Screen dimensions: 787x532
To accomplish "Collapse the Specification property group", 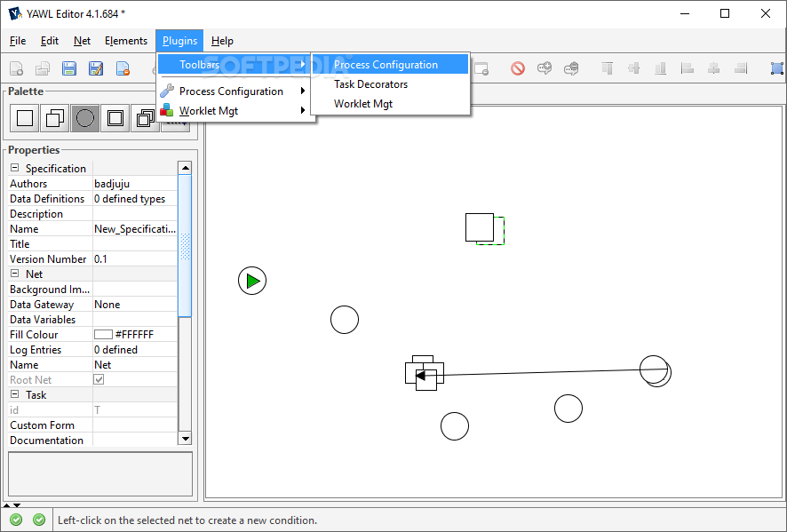I will point(14,168).
